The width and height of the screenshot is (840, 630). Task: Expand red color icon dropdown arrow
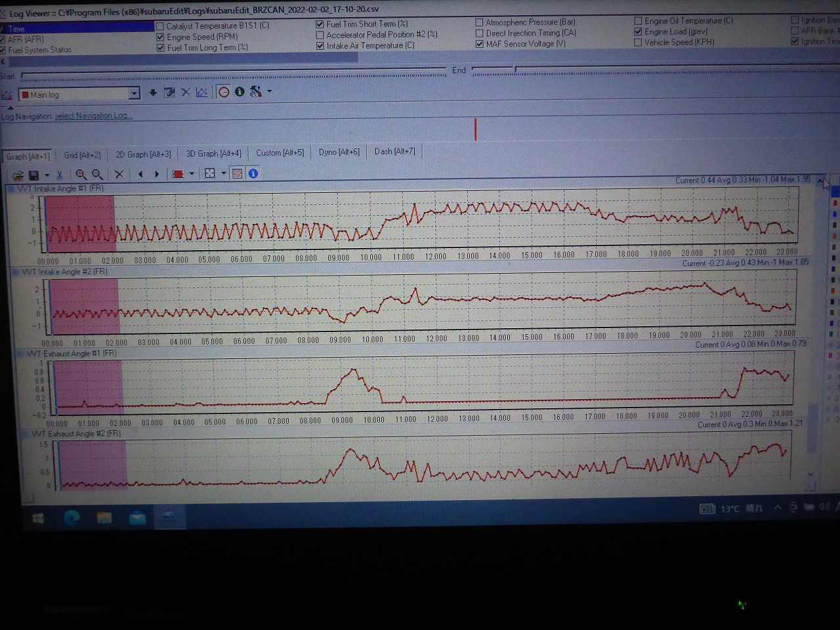click(x=192, y=174)
